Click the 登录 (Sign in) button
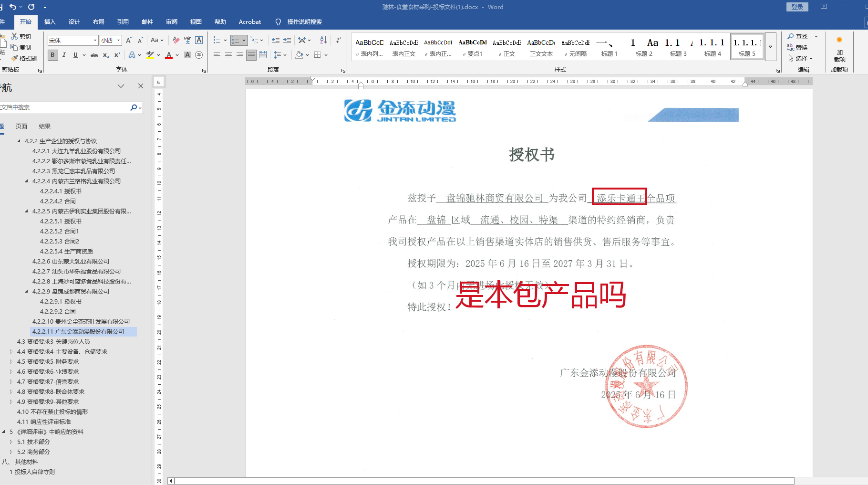Image resolution: width=868 pixels, height=485 pixels. 797,7
